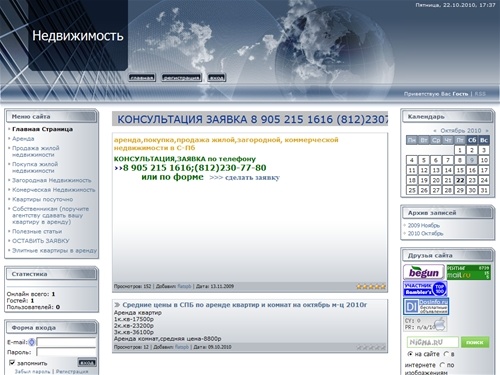
Task: Click the login form submit button
Action: point(87,363)
